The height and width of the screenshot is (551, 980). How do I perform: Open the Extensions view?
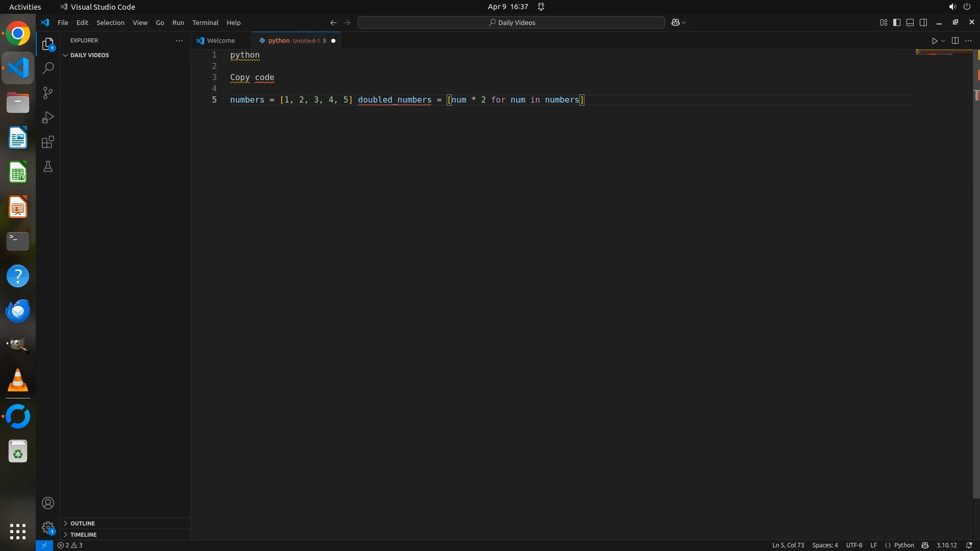pyautogui.click(x=48, y=142)
